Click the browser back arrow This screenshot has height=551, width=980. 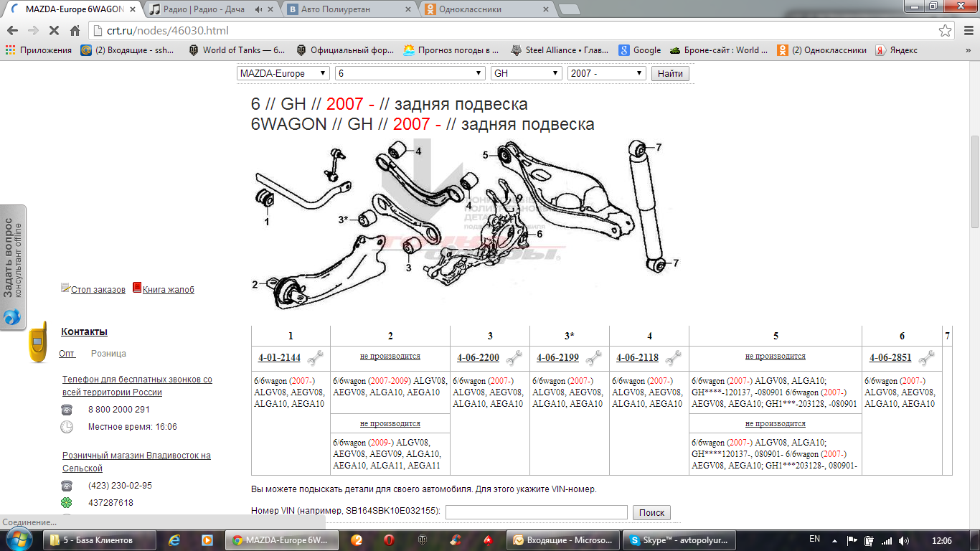coord(12,31)
